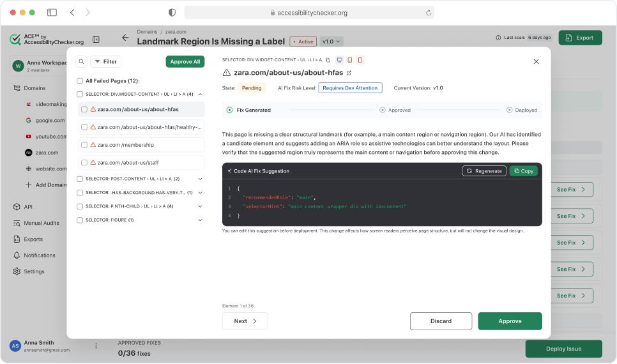Check the zara.com/about-us/about-hfas page checkbox
The width and height of the screenshot is (617, 364).
tap(84, 109)
